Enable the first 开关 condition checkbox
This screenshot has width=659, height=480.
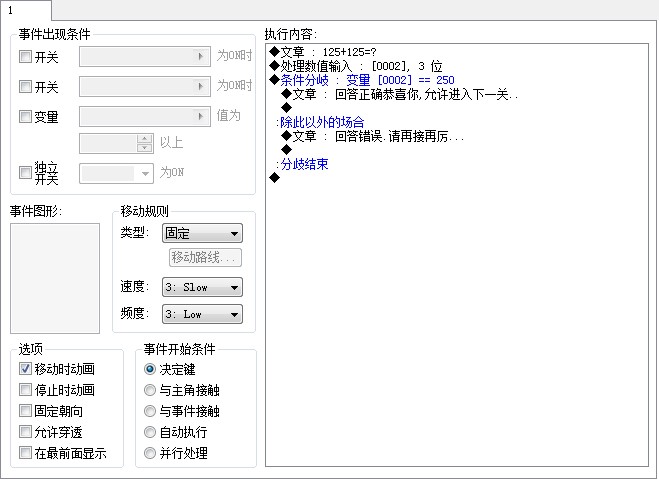tap(25, 56)
